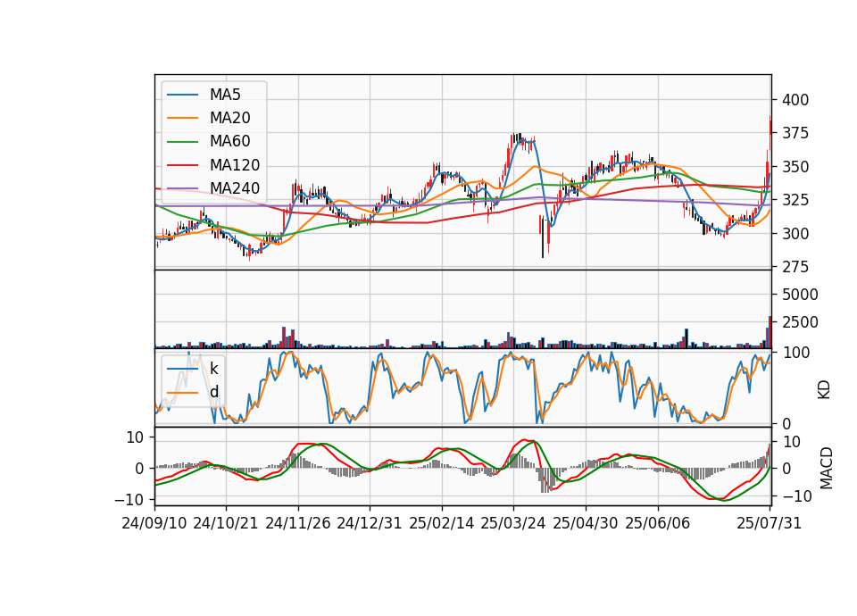Click the red MA120 legend line sample
This screenshot has height=616, width=857.
pyautogui.click(x=182, y=165)
